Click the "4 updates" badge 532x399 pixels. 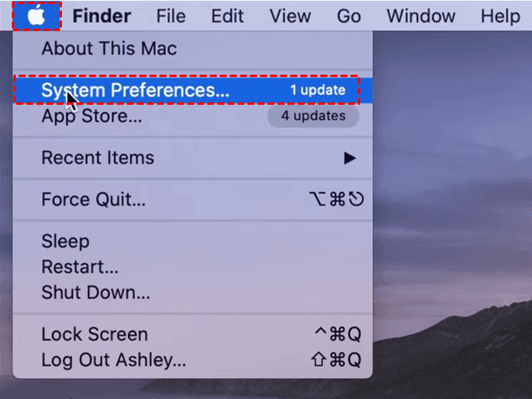tap(312, 116)
